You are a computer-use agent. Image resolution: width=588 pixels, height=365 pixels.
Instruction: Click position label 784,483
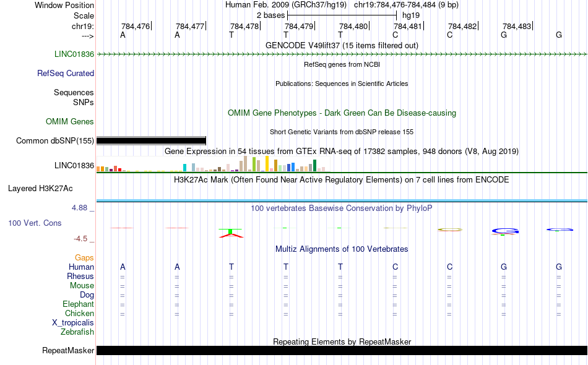tap(517, 26)
